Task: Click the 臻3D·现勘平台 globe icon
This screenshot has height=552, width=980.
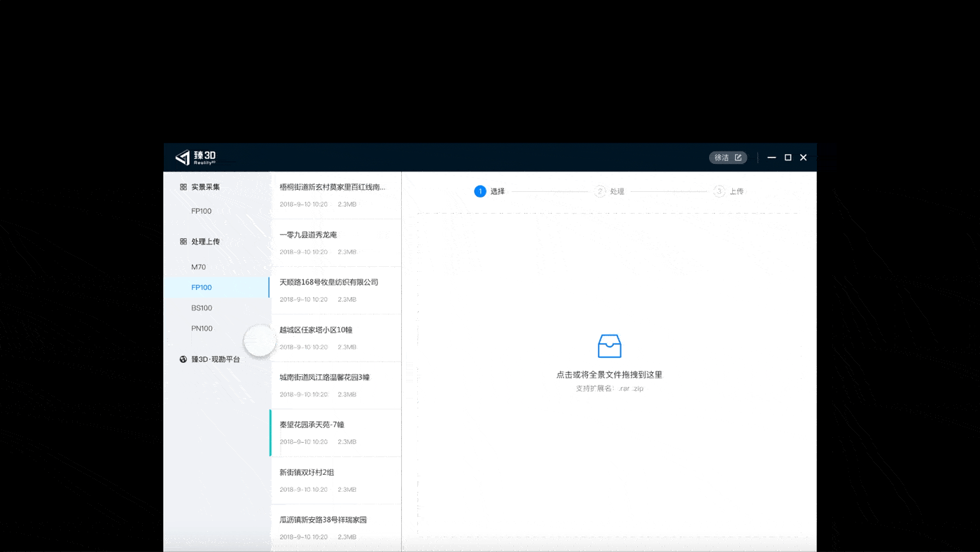Action: (x=183, y=359)
